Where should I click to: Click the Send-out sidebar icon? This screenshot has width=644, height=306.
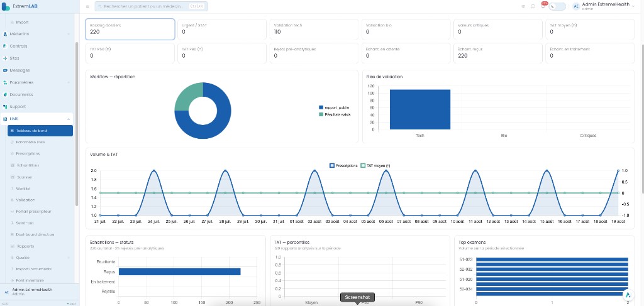[x=12, y=222]
